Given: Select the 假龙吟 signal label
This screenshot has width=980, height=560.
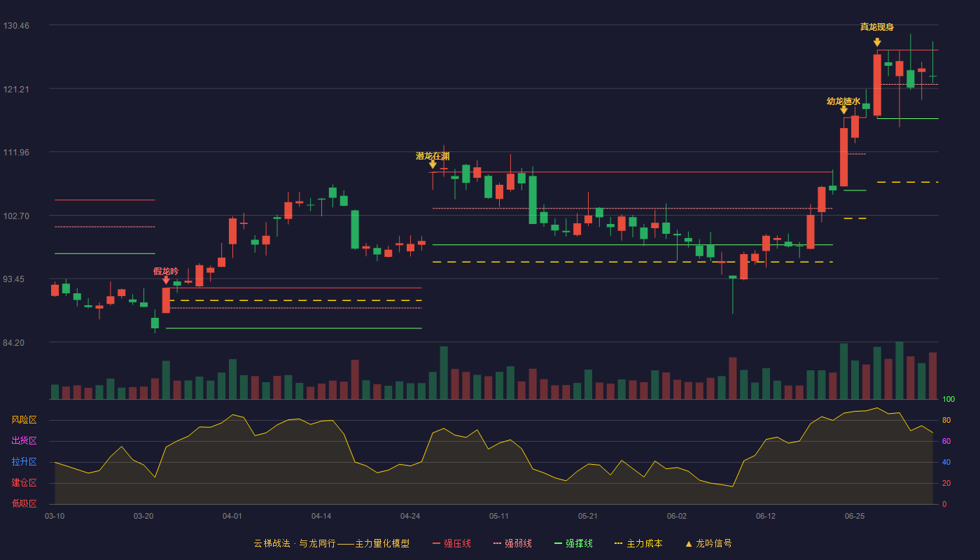Looking at the screenshot, I should [166, 271].
